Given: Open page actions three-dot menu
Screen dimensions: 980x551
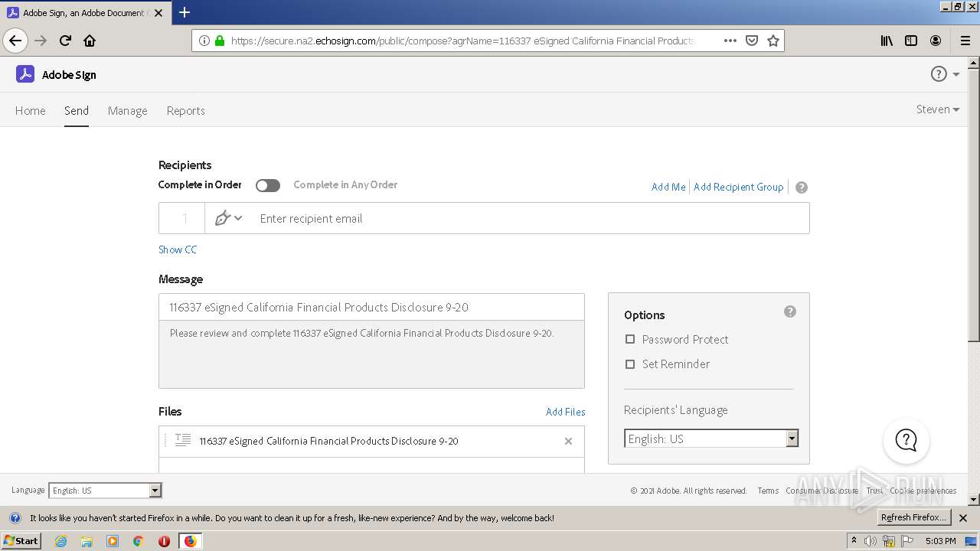Looking at the screenshot, I should 730,41.
